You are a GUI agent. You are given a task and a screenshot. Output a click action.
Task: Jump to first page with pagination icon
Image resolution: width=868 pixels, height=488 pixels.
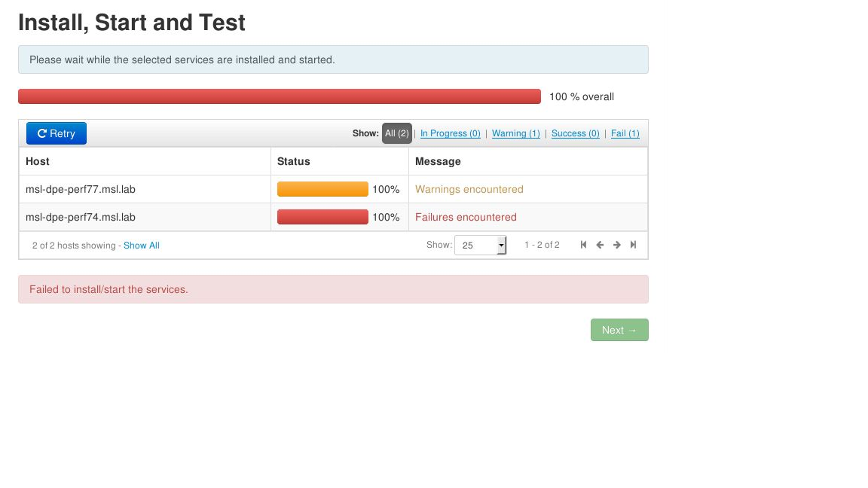coord(583,244)
